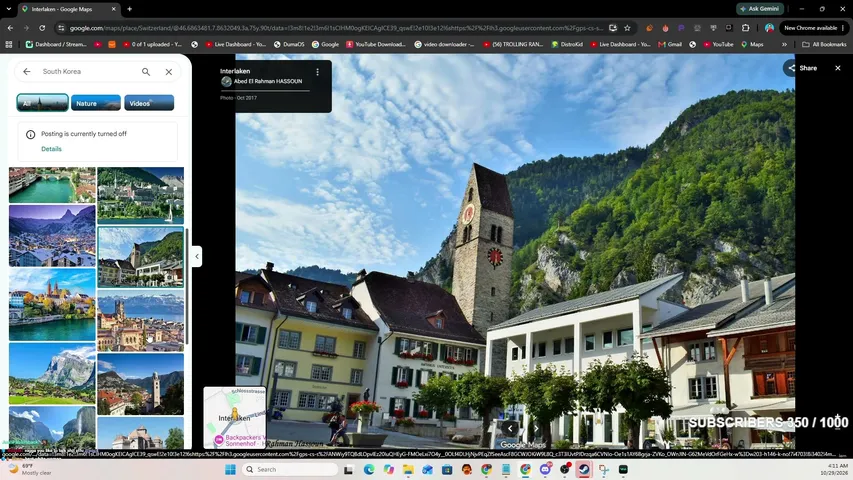The height and width of the screenshot is (480, 853).
Task: Open the Chrome apps grid shortcut
Action: pos(9,44)
